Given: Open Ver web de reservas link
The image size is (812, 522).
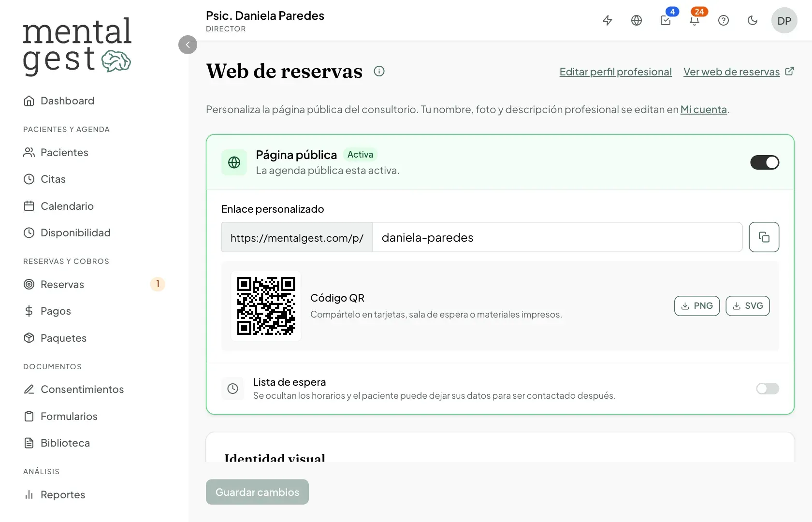Looking at the screenshot, I should tap(739, 72).
